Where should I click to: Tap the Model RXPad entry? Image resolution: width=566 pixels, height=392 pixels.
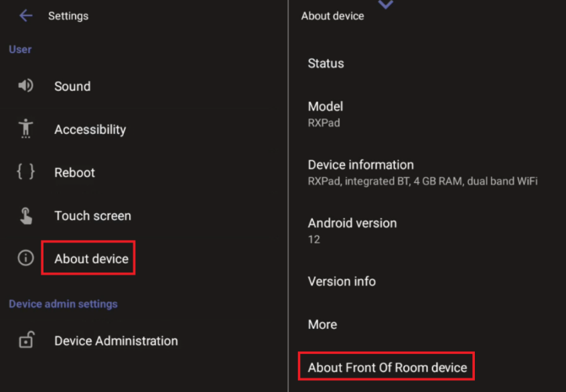tap(326, 113)
